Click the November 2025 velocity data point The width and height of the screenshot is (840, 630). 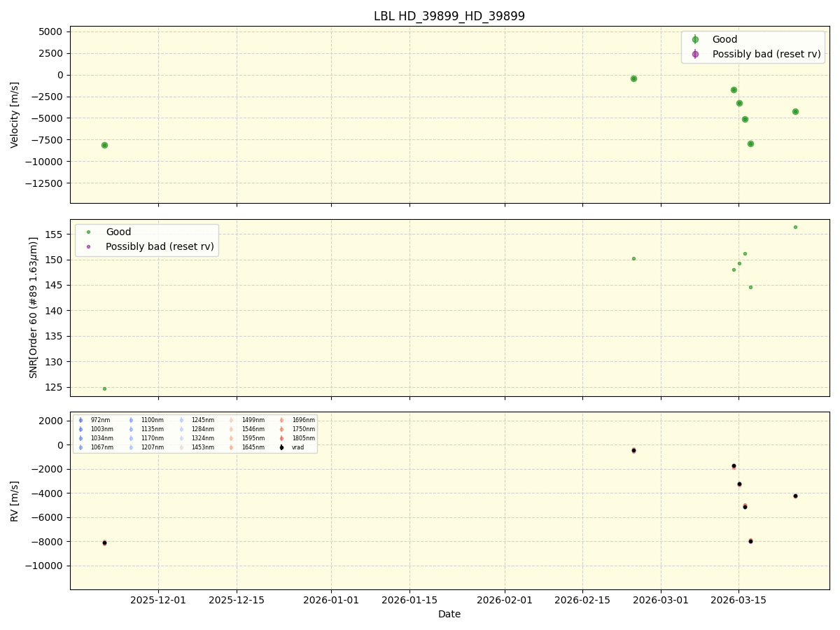point(104,145)
